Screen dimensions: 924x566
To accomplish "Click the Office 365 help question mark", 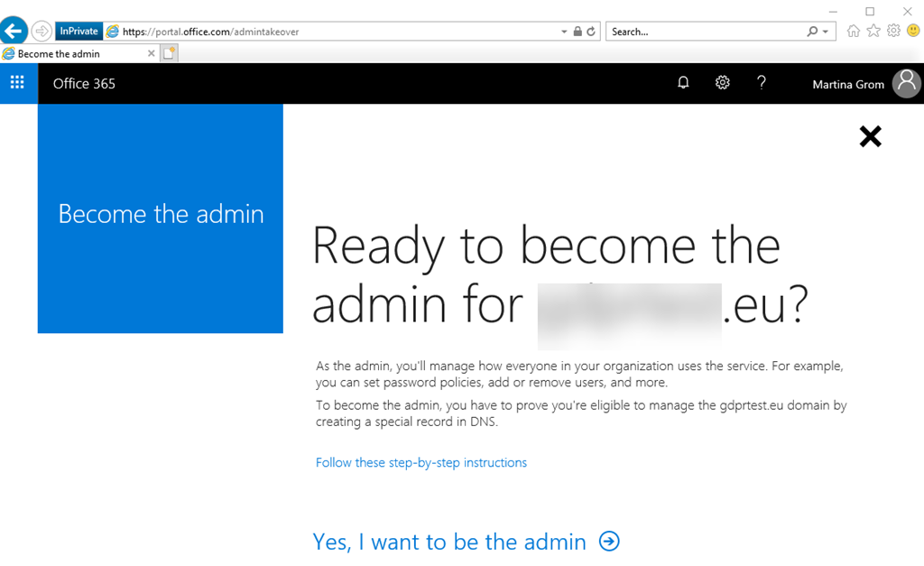I will [762, 83].
